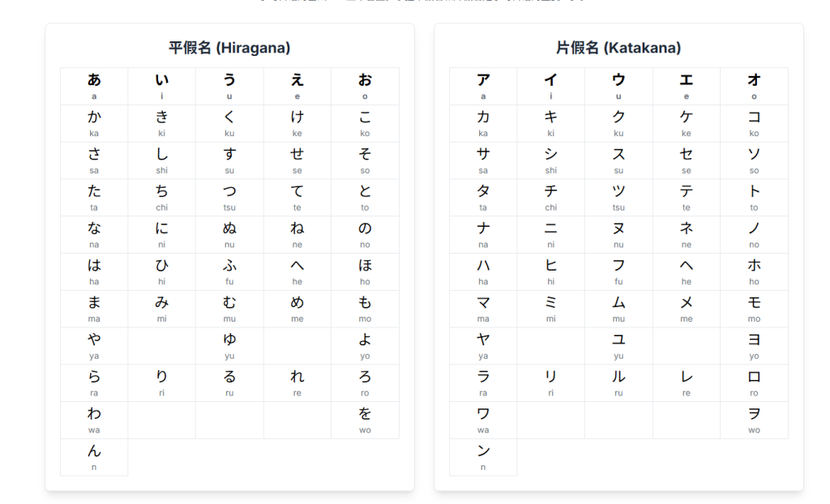Image resolution: width=830 pixels, height=504 pixels.
Task: Click hiragana す (su) in the chart
Action: tap(229, 160)
